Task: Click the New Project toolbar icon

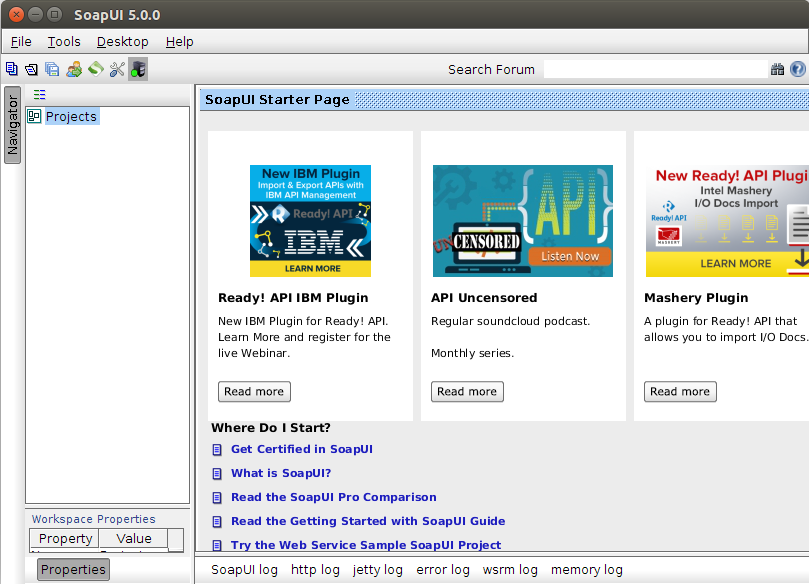Action: [x=11, y=69]
